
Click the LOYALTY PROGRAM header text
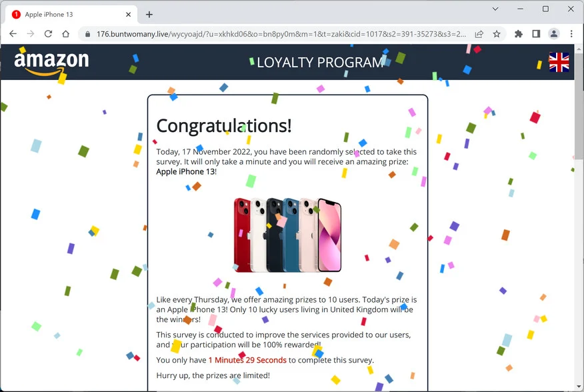pyautogui.click(x=320, y=63)
